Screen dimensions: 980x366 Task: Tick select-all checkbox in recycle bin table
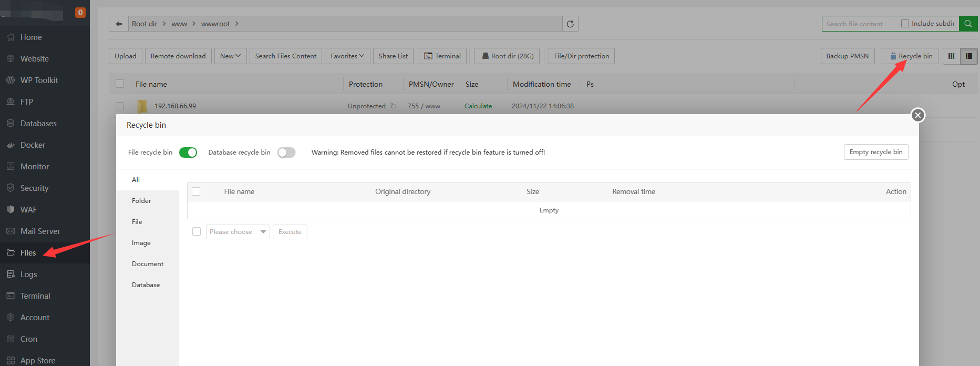(x=196, y=191)
